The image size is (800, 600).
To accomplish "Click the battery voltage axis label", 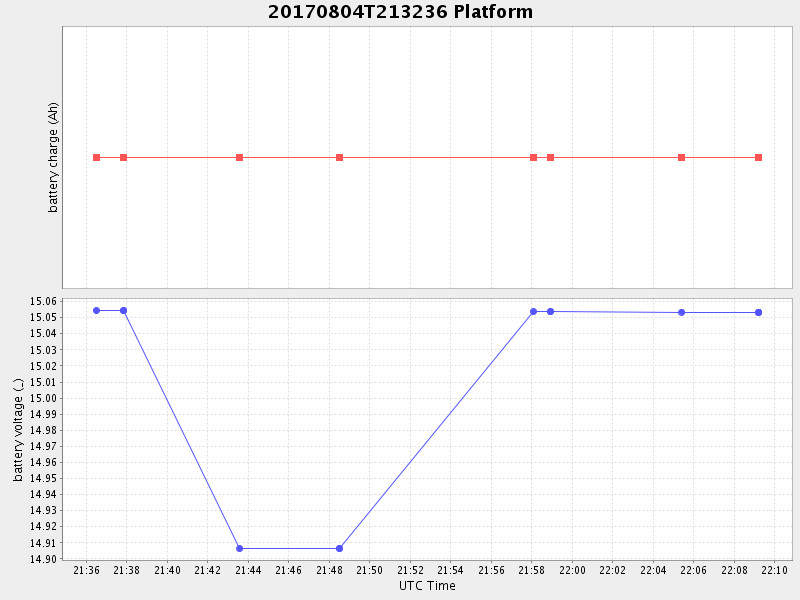I will [18, 430].
